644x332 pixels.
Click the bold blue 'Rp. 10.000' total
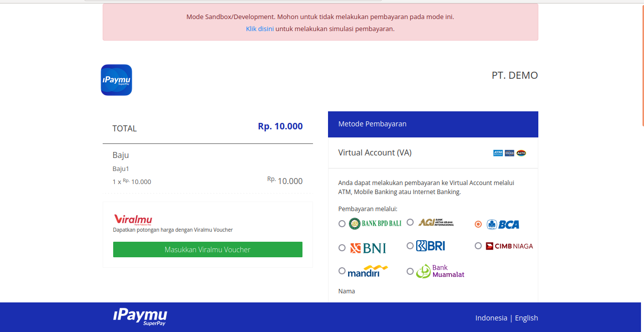[280, 126]
